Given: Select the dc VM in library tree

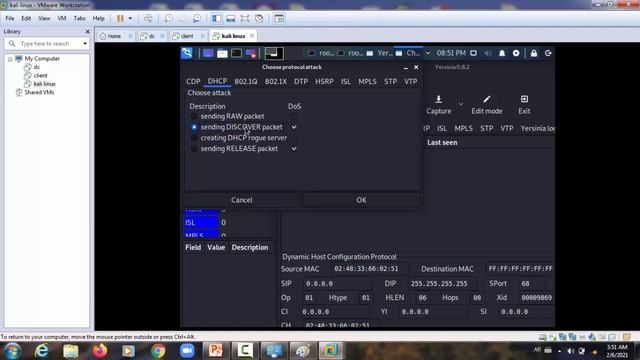Looking at the screenshot, I should click(x=37, y=67).
